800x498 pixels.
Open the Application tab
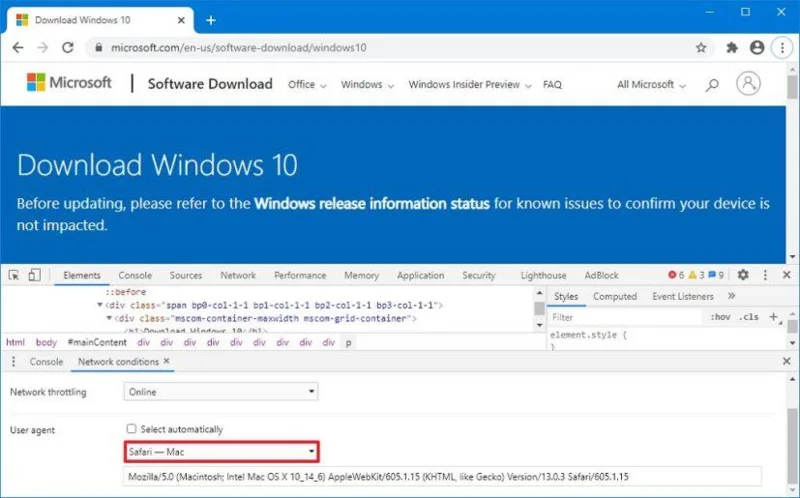[420, 275]
